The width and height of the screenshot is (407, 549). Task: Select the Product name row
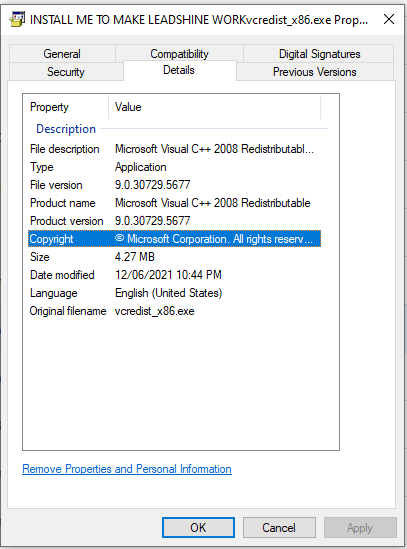point(174,203)
